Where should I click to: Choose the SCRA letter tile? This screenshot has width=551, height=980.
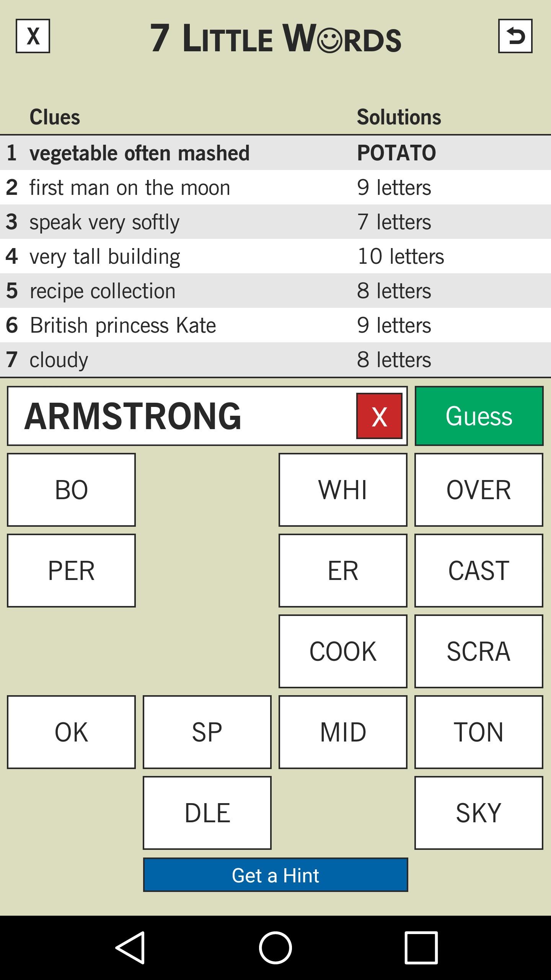[479, 651]
